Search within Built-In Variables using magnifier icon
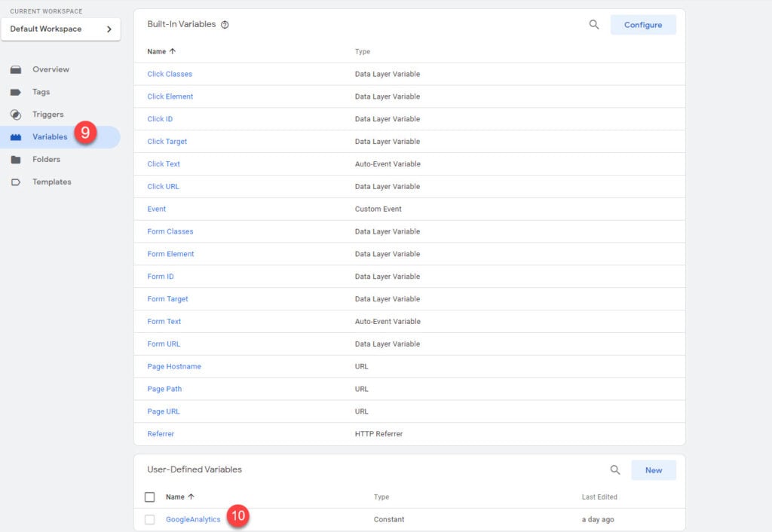Screen dimensions: 772x532 tap(594, 25)
